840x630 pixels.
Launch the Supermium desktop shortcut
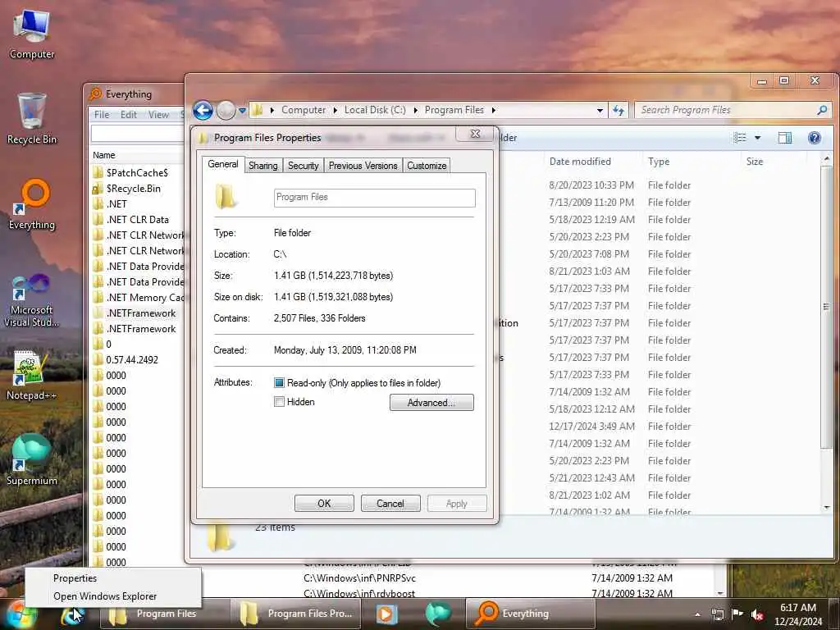pyautogui.click(x=32, y=459)
